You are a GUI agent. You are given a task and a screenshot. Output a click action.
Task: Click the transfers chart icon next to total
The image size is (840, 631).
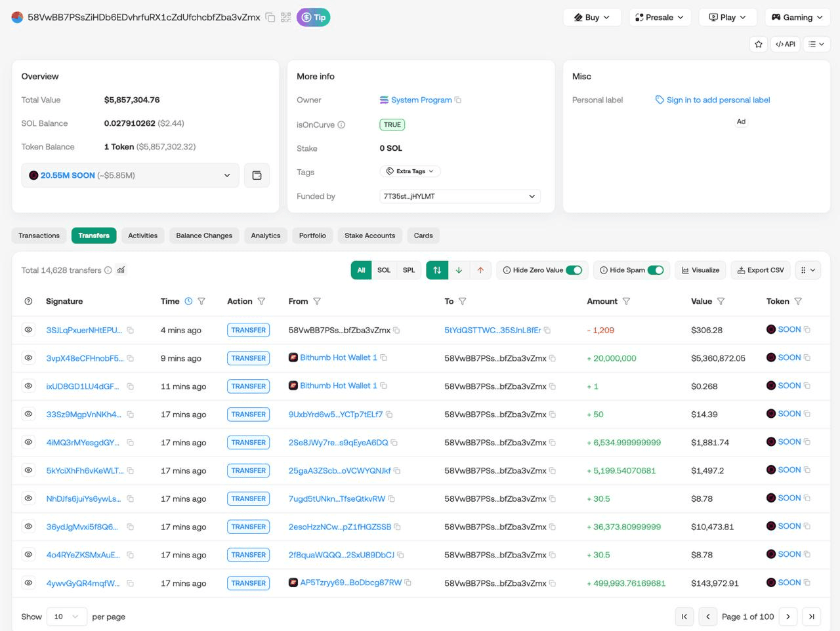tap(121, 270)
